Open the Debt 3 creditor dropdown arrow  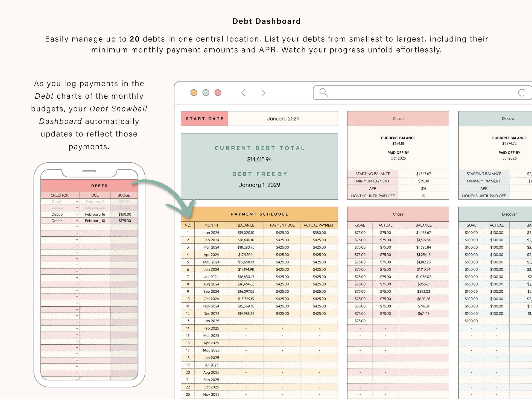coord(77,215)
